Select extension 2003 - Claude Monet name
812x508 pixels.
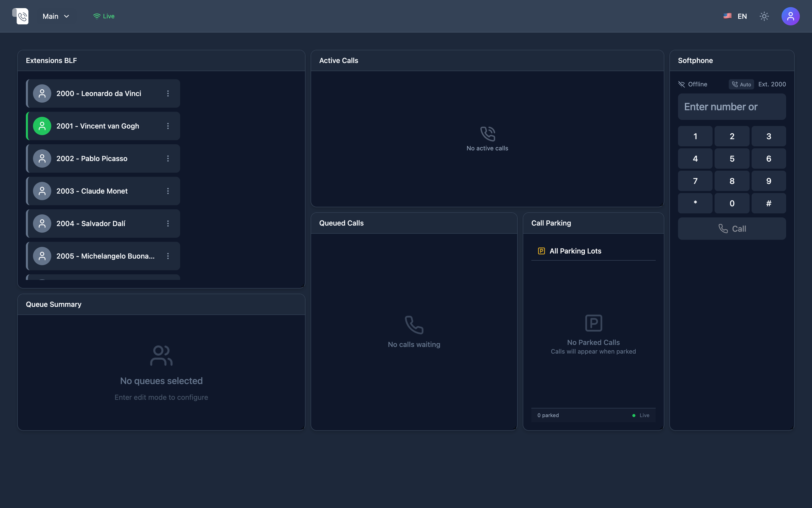92,191
